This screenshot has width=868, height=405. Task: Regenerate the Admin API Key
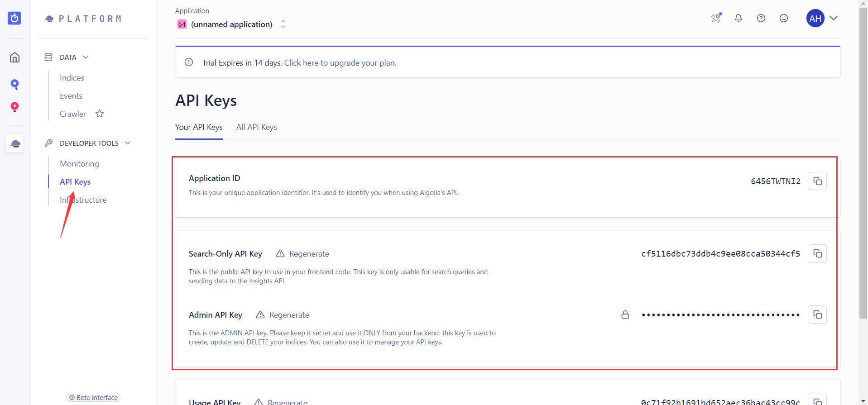pyautogui.click(x=289, y=315)
